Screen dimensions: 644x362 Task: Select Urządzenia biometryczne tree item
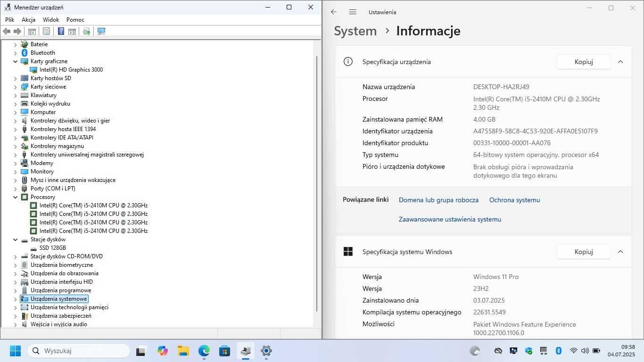(62, 265)
